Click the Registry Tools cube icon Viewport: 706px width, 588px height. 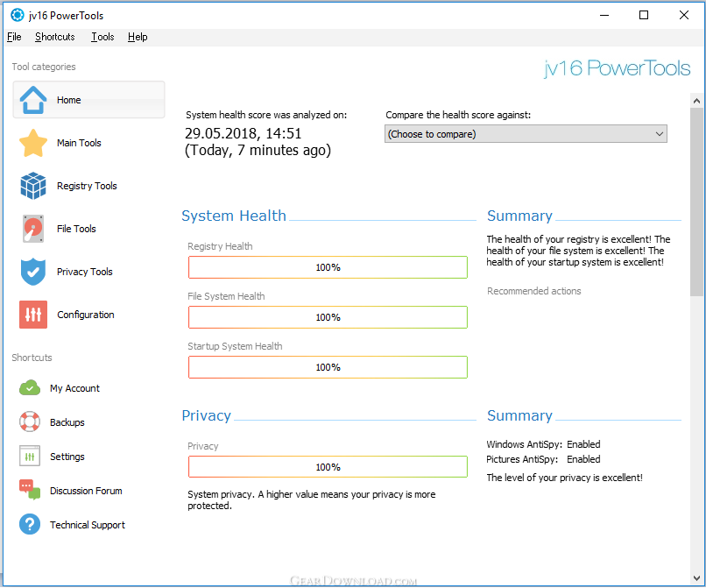[33, 186]
